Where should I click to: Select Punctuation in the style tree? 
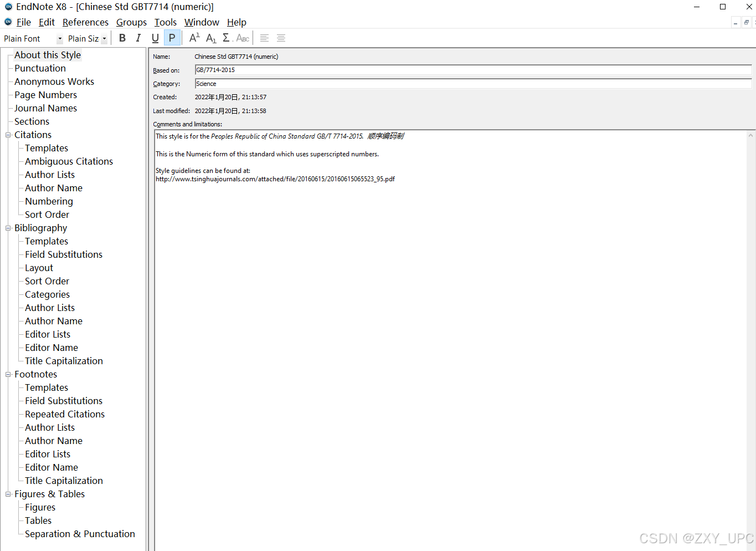pos(40,68)
